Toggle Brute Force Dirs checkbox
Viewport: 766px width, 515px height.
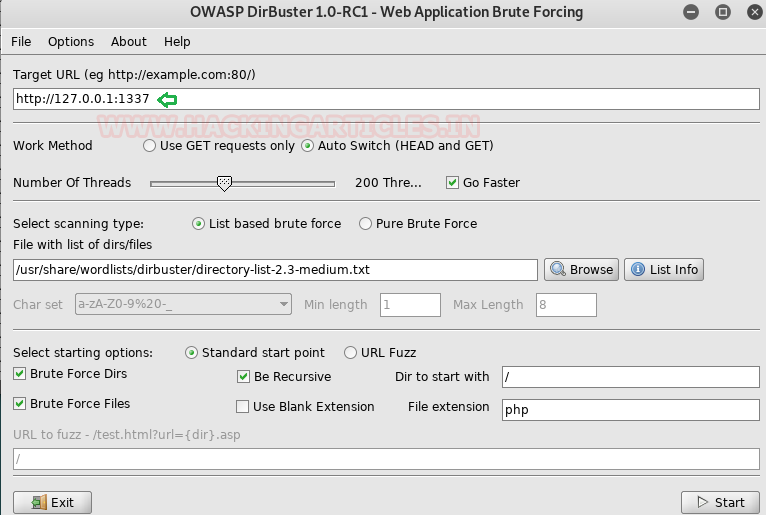coord(20,374)
